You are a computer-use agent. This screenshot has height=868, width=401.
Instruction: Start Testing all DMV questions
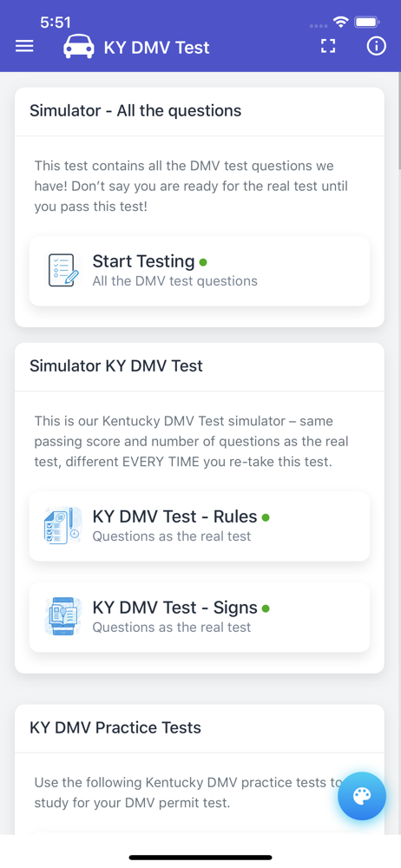(x=200, y=271)
